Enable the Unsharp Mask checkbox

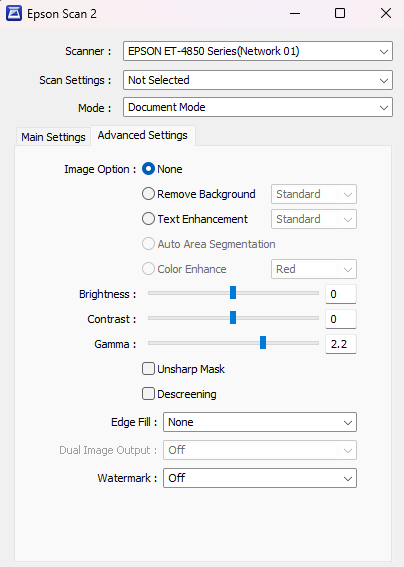[148, 369]
